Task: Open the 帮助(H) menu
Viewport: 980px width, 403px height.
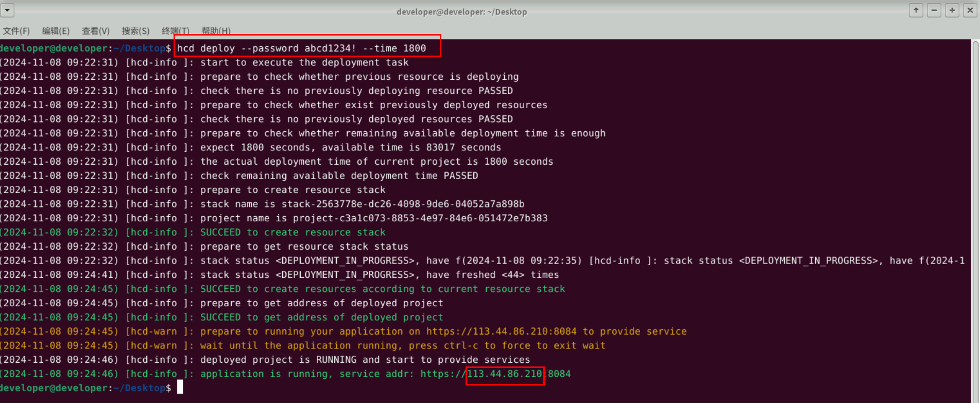Action: point(216,31)
